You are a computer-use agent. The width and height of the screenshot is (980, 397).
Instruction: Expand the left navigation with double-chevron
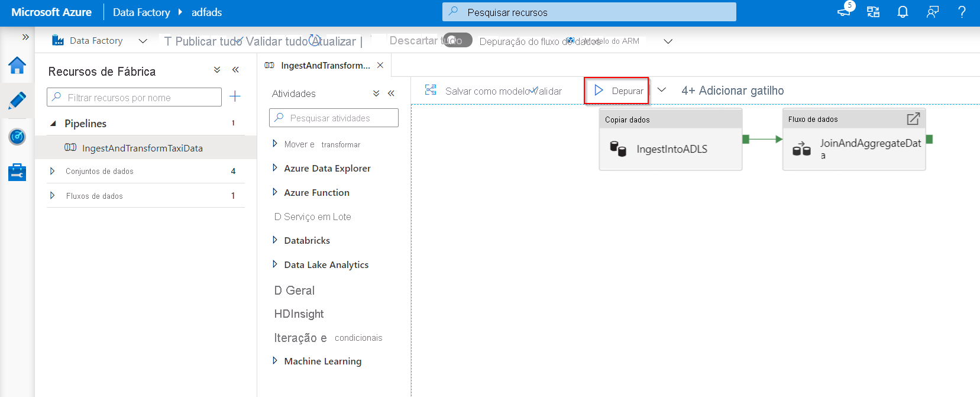25,37
